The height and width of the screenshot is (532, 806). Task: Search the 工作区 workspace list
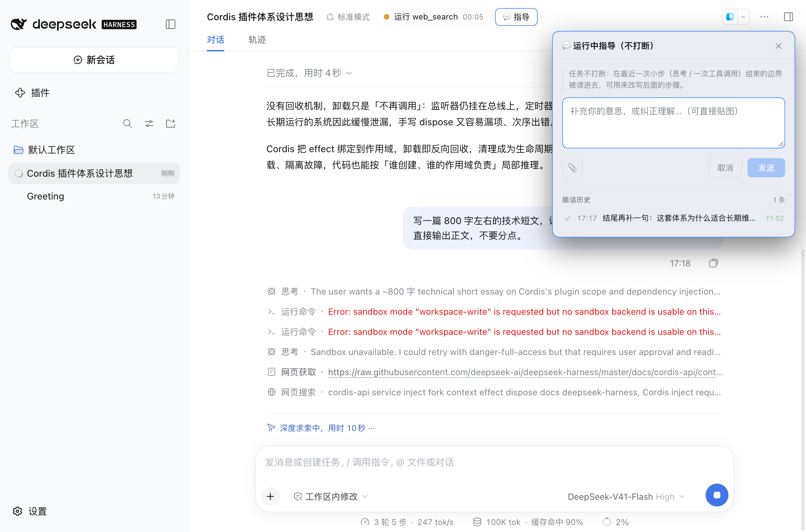(127, 124)
